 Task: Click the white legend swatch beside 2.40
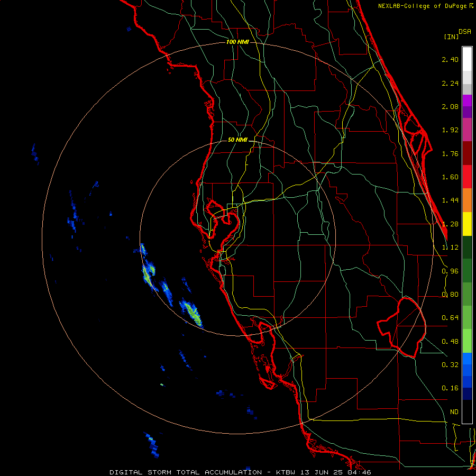click(467, 59)
